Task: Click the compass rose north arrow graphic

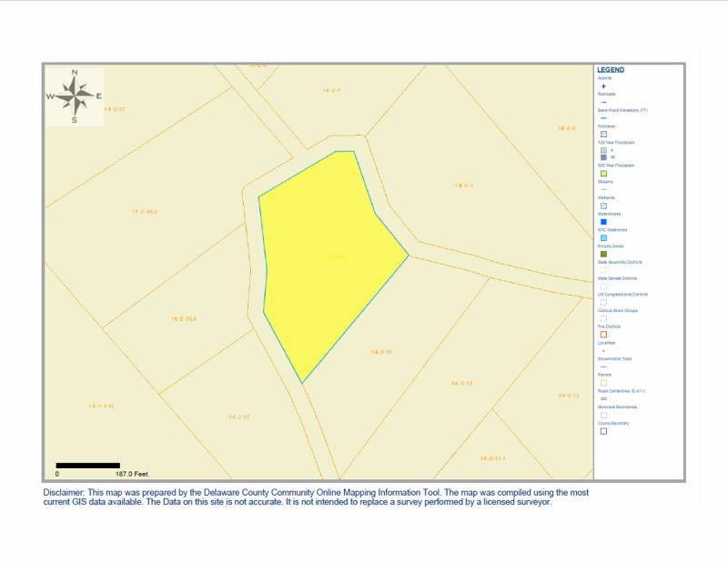Action: coord(75,96)
